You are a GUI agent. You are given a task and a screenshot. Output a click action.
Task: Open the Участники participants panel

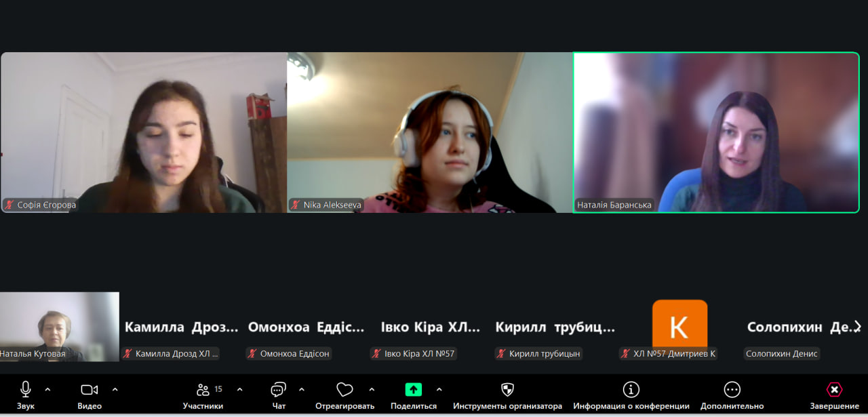[203, 390]
